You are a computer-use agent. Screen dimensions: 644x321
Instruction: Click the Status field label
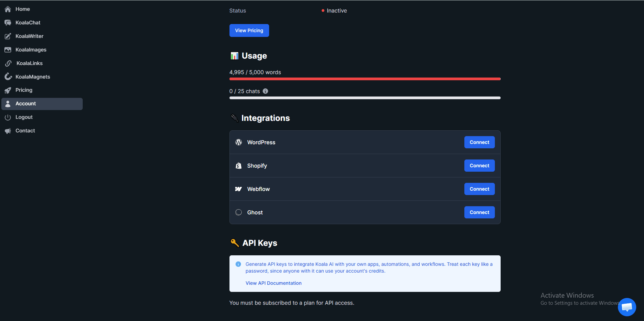tap(238, 10)
